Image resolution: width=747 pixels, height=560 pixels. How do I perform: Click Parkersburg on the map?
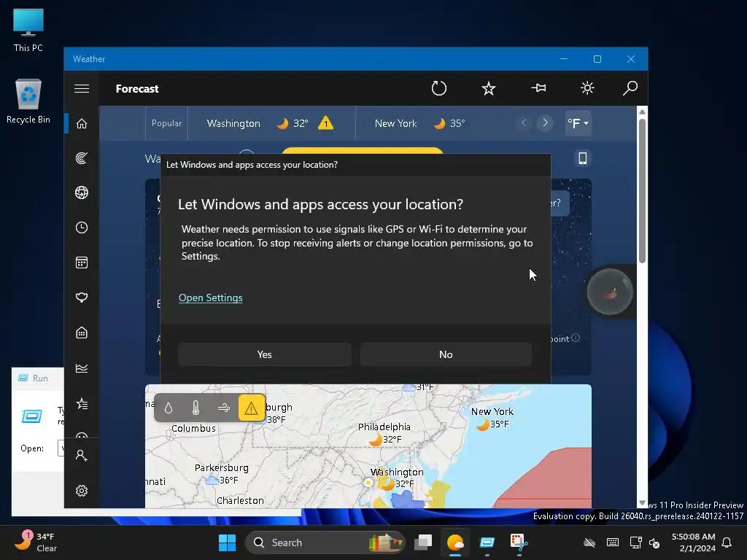pyautogui.click(x=222, y=467)
